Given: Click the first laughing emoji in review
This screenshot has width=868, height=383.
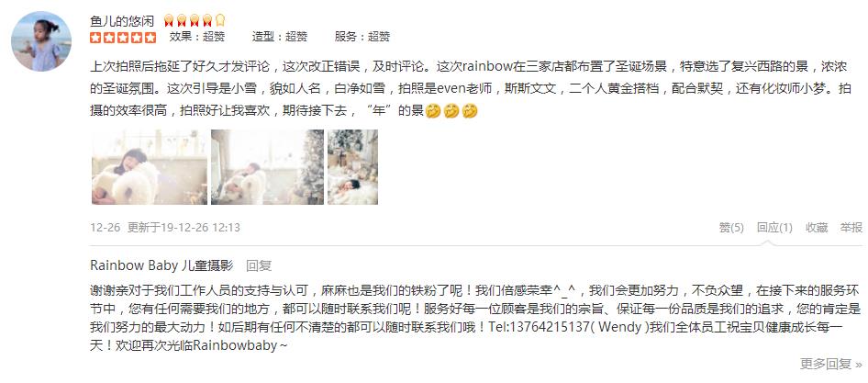Looking at the screenshot, I should pos(433,111).
